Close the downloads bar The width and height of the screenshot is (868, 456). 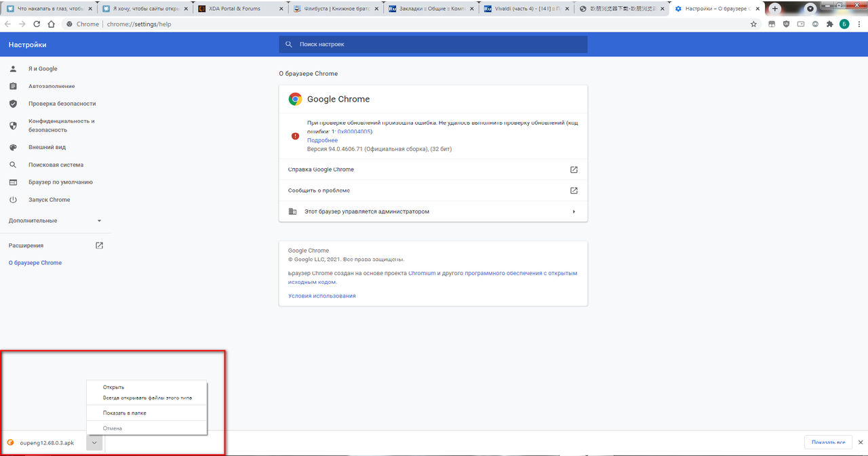tap(860, 442)
